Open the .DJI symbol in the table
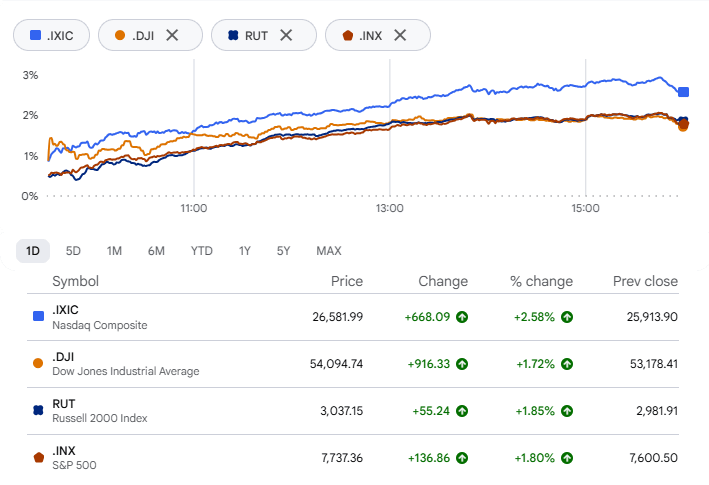This screenshot has width=709, height=485. 63,357
